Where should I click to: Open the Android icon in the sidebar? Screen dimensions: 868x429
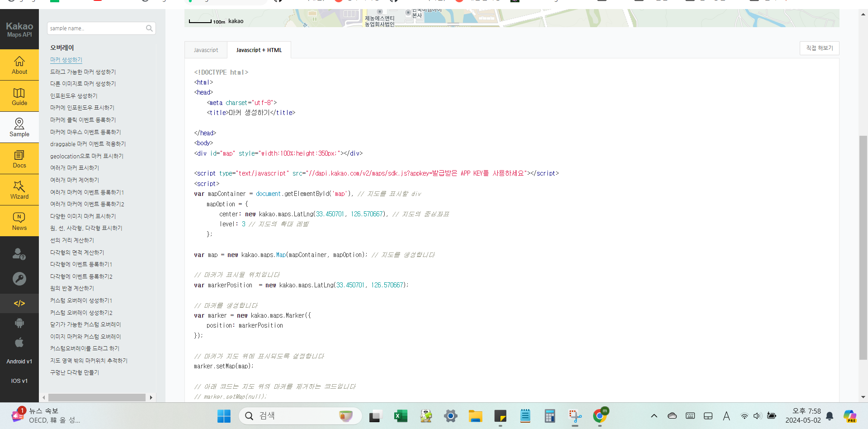(19, 323)
